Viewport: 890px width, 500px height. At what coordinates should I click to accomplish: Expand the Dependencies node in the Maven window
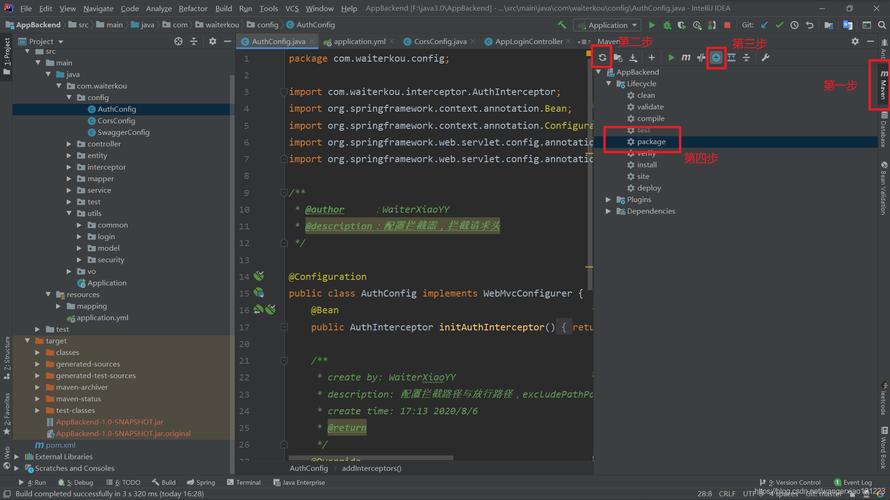(x=608, y=211)
